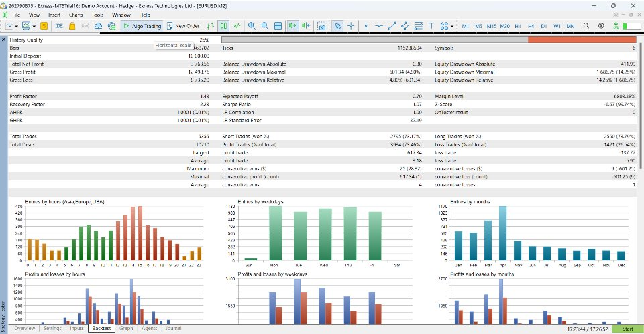Select the equidistant channel tool
Image resolution: width=644 pixels, height=334 pixels.
405,26
